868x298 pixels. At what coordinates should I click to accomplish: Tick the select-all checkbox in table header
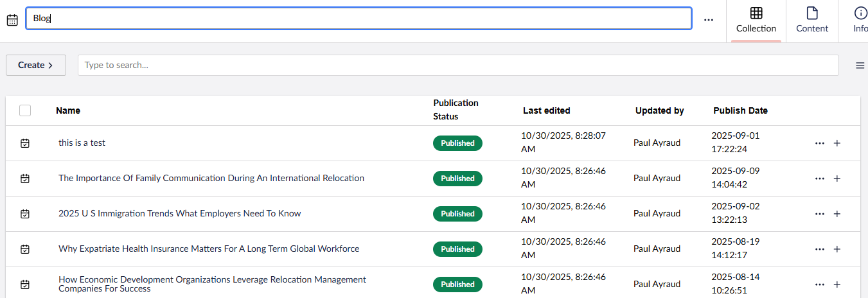coord(25,110)
